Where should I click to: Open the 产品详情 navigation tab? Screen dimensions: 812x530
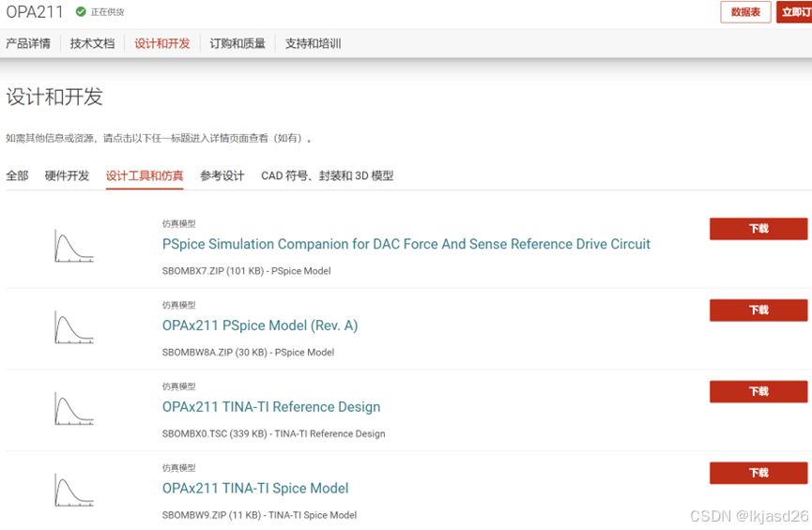tap(28, 43)
